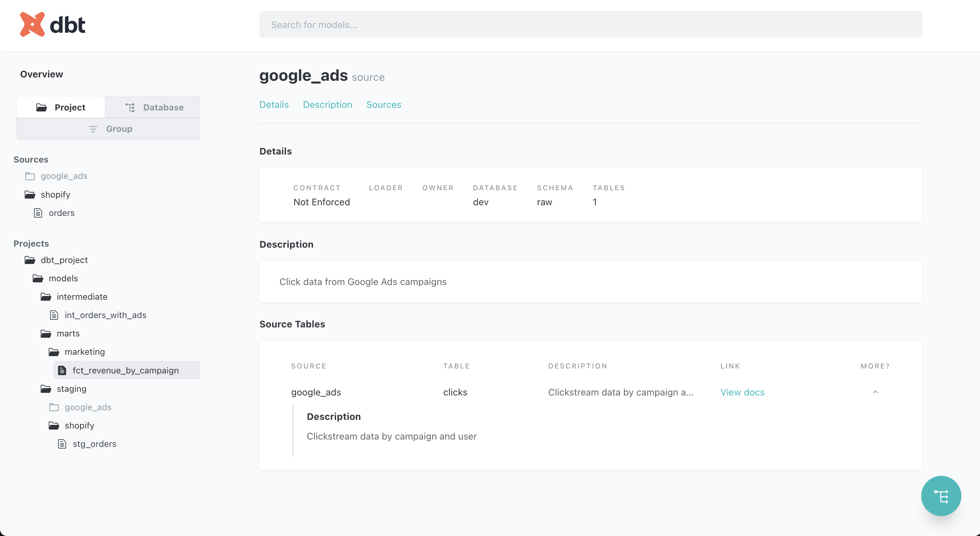The height and width of the screenshot is (536, 980).
Task: Click the fct_revenue_by_campaign file icon
Action: click(x=62, y=370)
